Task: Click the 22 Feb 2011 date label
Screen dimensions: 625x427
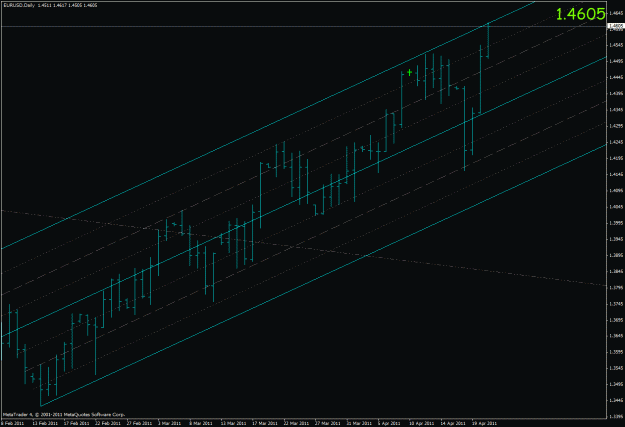Action: (x=108, y=423)
